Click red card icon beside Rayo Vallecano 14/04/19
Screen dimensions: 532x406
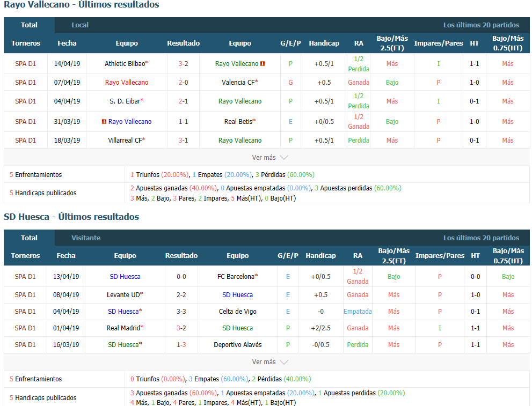coord(263,64)
